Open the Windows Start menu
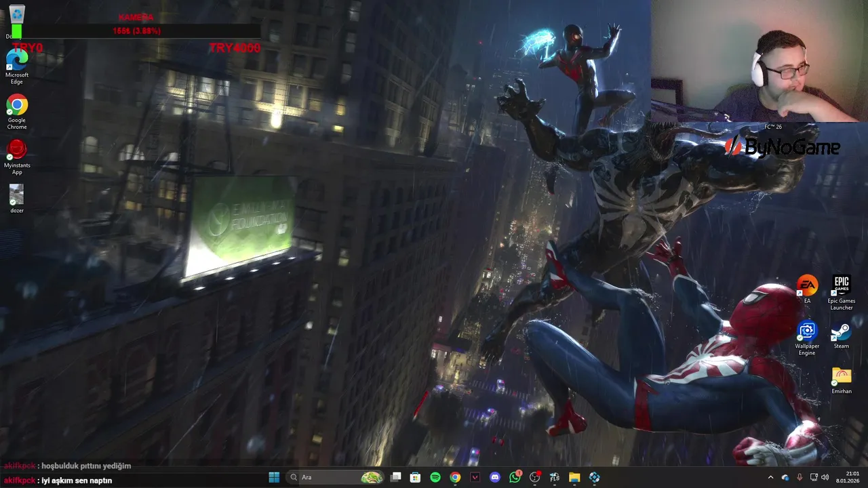 tap(274, 477)
